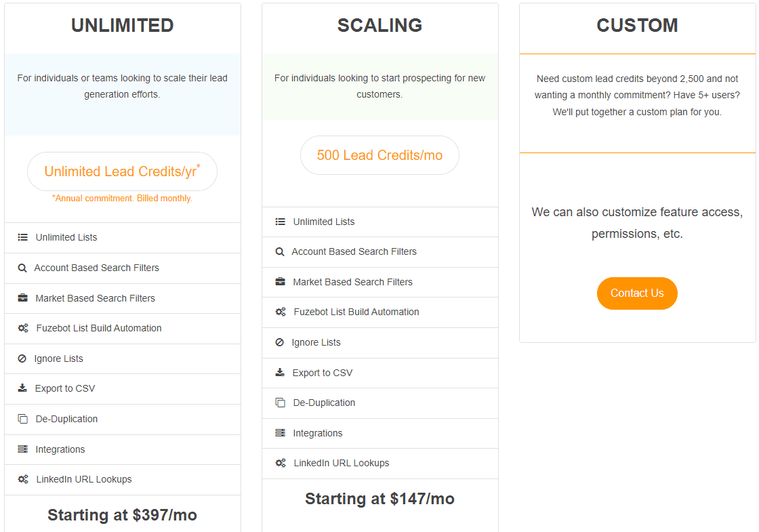The image size is (759, 532).
Task: Click the list icon beside Unlimited Lists in the Scaling plan
Action: pyautogui.click(x=281, y=222)
